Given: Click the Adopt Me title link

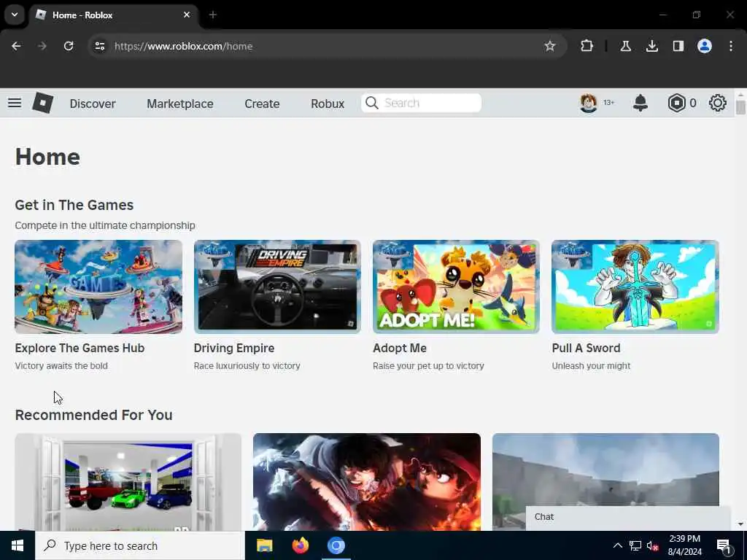Looking at the screenshot, I should point(400,348).
